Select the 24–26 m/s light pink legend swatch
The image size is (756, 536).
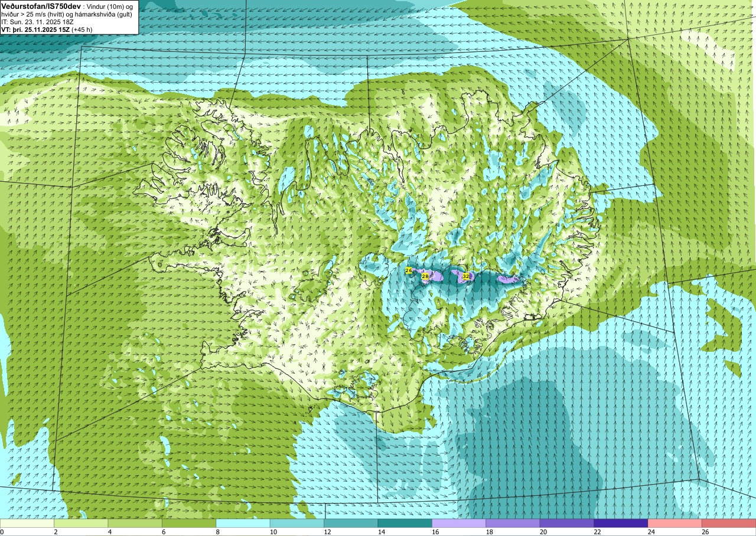pyautogui.click(x=675, y=523)
